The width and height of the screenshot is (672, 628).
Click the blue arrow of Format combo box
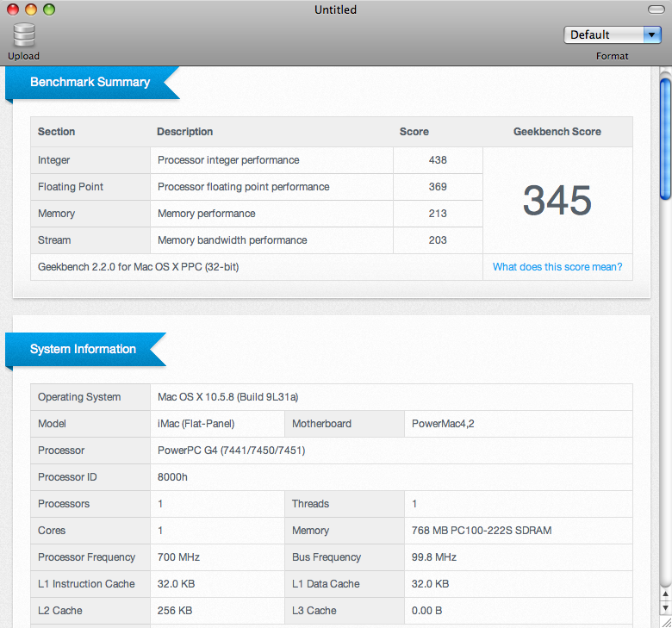[x=651, y=34]
